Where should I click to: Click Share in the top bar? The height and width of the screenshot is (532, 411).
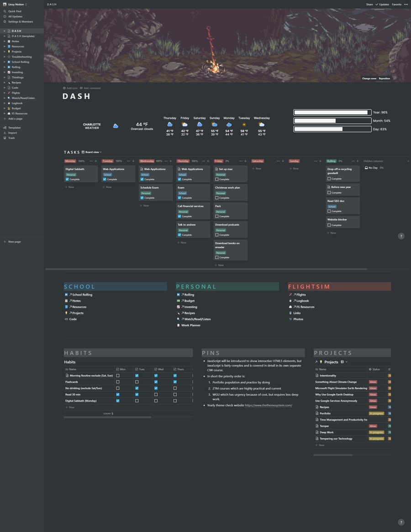[x=369, y=5]
